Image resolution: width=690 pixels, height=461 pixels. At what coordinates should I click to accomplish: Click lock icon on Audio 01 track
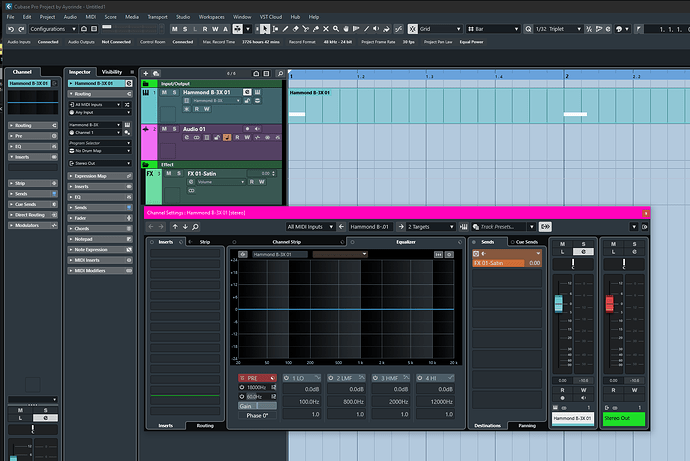click(x=217, y=138)
